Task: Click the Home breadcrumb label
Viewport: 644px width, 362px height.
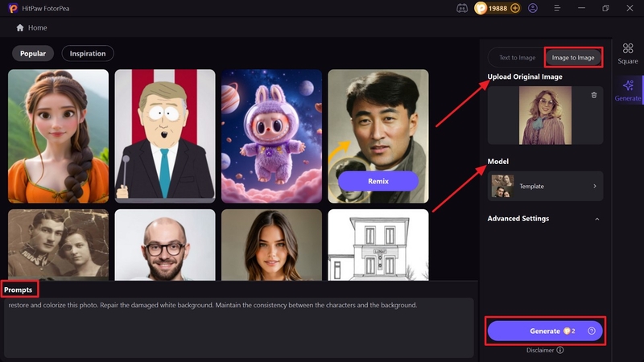Action: pyautogui.click(x=37, y=27)
